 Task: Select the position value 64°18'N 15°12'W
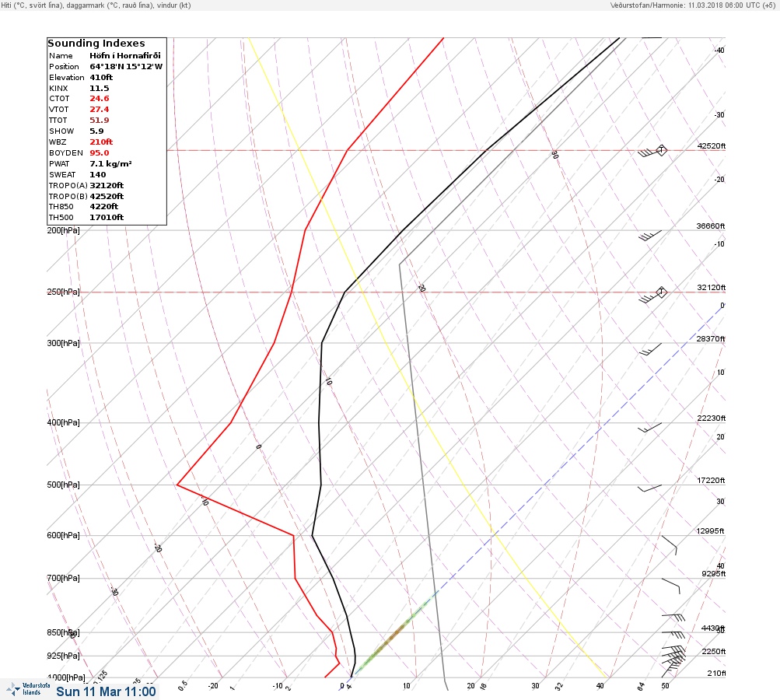(126, 67)
